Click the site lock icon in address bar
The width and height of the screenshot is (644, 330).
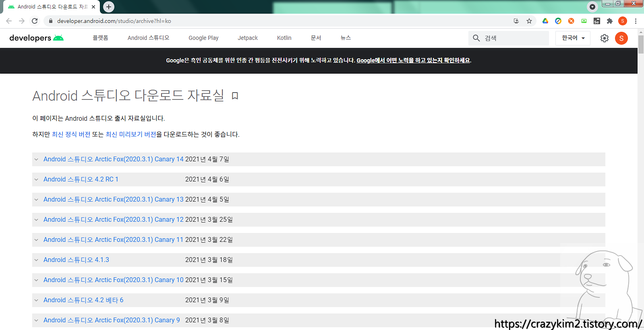51,21
